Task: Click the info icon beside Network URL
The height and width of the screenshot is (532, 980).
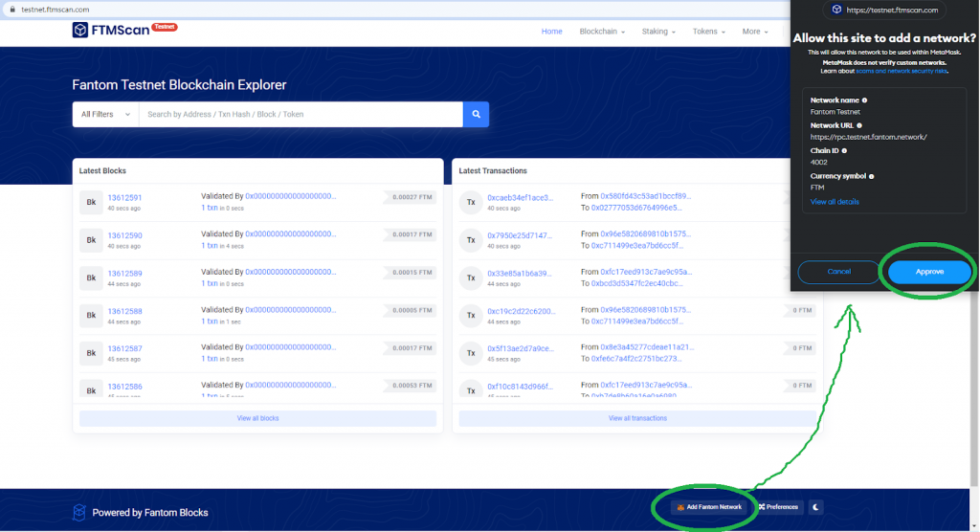Action: [859, 125]
